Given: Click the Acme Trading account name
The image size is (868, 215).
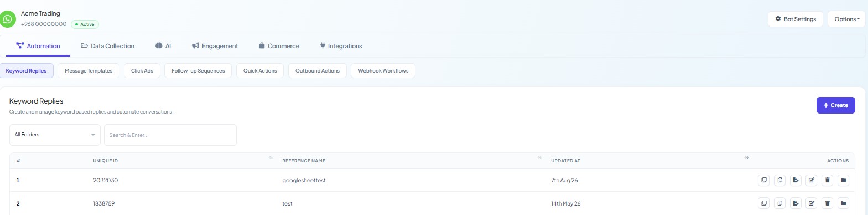Looking at the screenshot, I should click(x=40, y=13).
